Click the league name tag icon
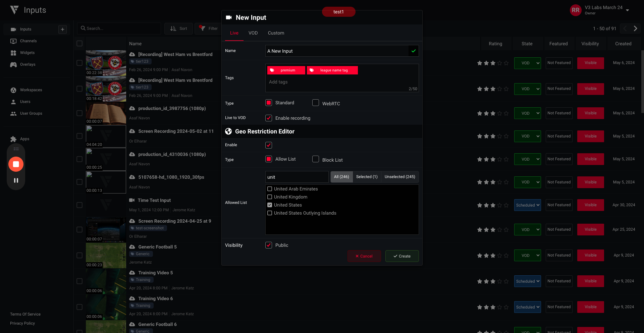 (x=312, y=70)
